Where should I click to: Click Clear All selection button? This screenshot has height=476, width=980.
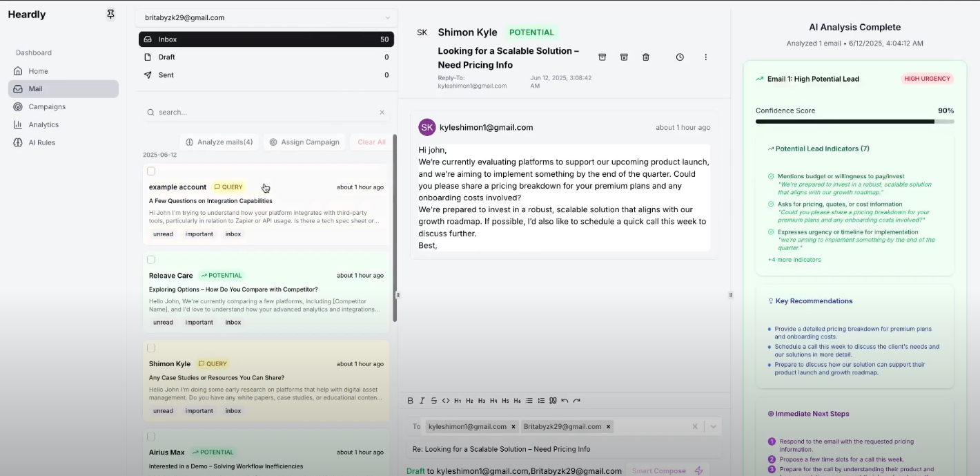click(371, 142)
